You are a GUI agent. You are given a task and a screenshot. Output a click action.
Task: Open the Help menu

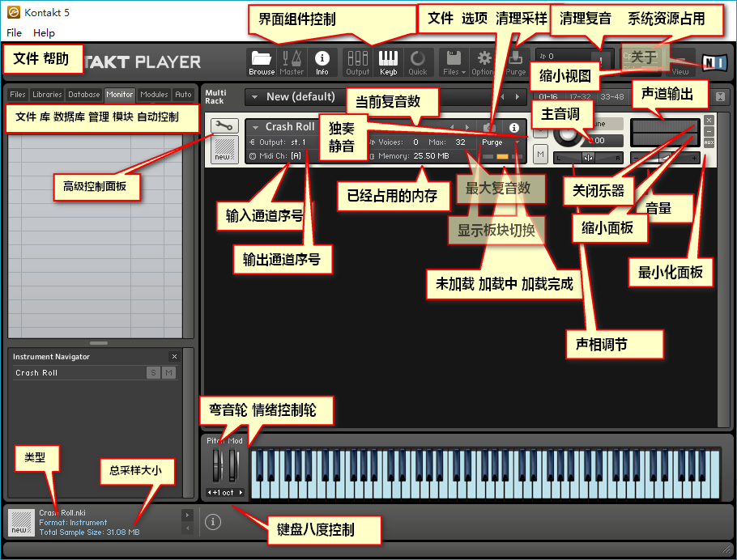pos(45,32)
